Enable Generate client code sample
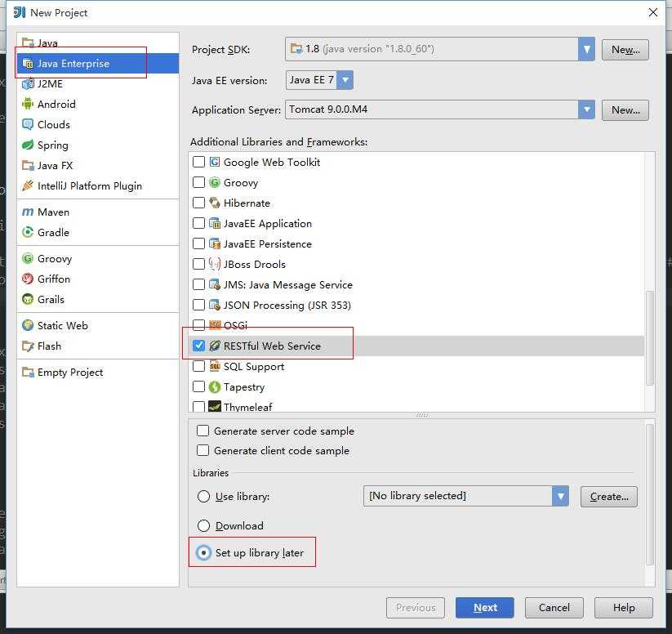Viewport: 672px width, 634px height. click(202, 450)
